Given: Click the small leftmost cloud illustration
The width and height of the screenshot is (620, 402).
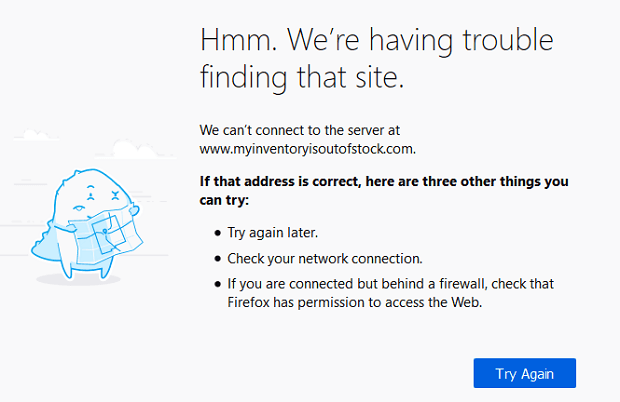Looking at the screenshot, I should coord(36,135).
